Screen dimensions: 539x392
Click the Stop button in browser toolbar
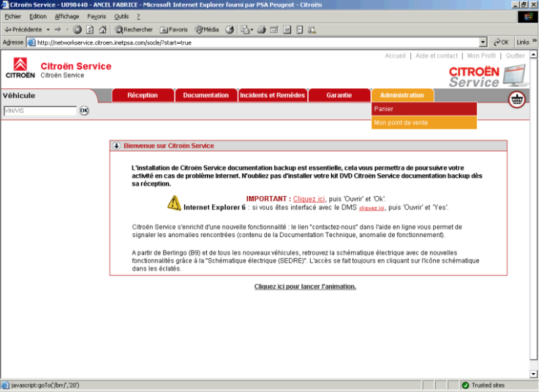click(x=77, y=30)
